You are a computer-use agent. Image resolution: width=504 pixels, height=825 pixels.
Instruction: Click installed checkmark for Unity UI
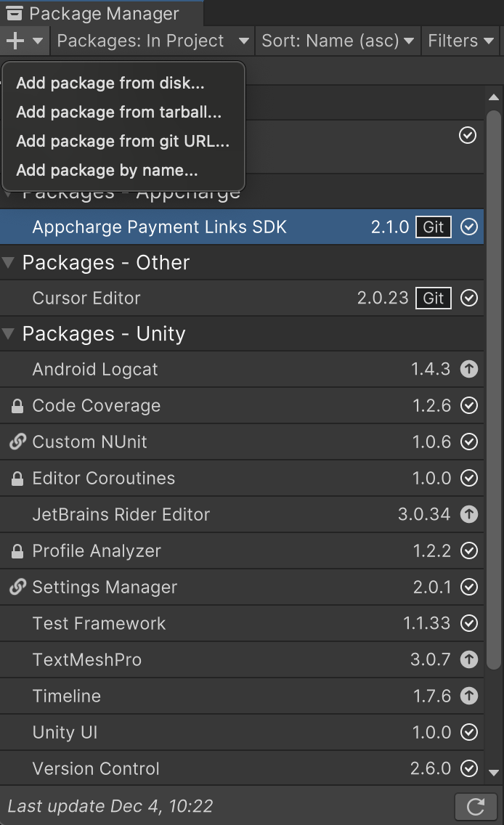click(468, 732)
